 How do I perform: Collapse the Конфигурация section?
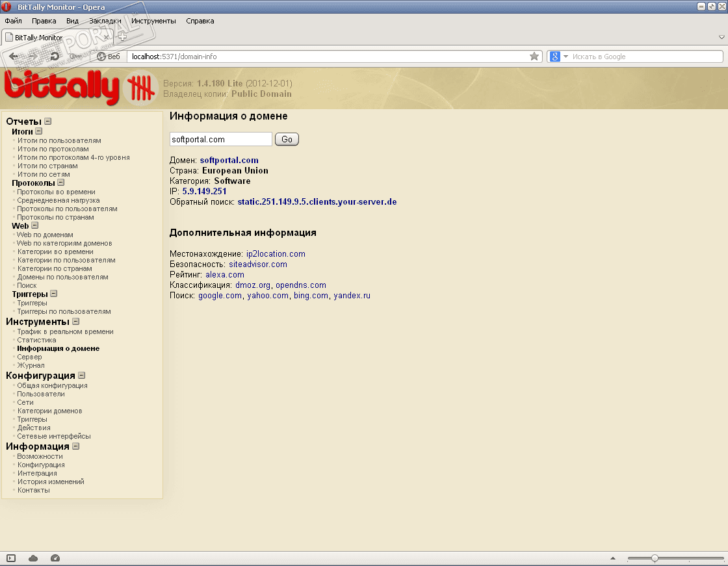click(82, 375)
